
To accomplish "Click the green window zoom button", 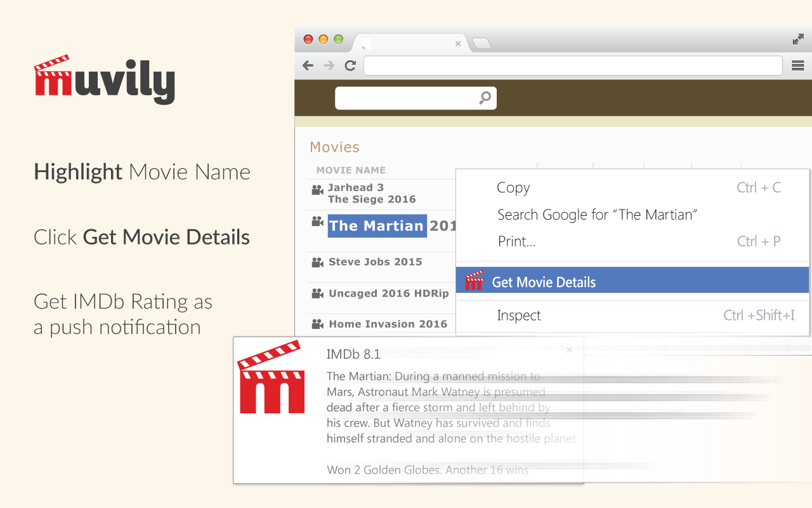I will [339, 39].
